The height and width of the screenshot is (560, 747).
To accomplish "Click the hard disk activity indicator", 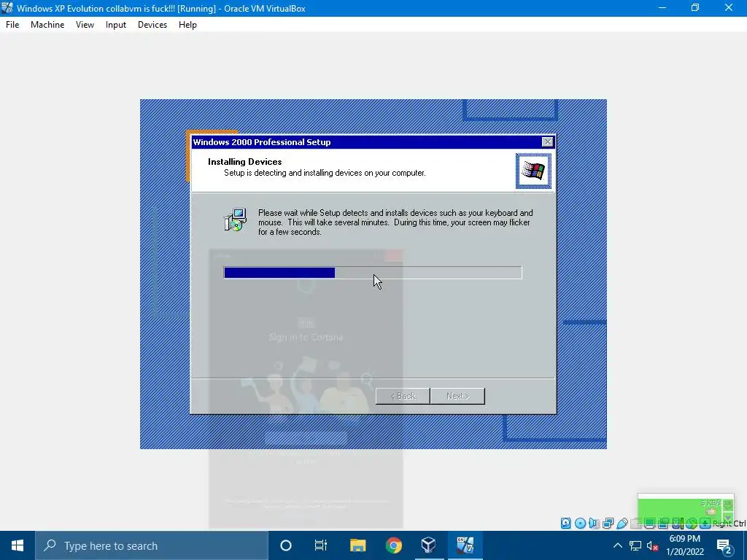I will [565, 524].
